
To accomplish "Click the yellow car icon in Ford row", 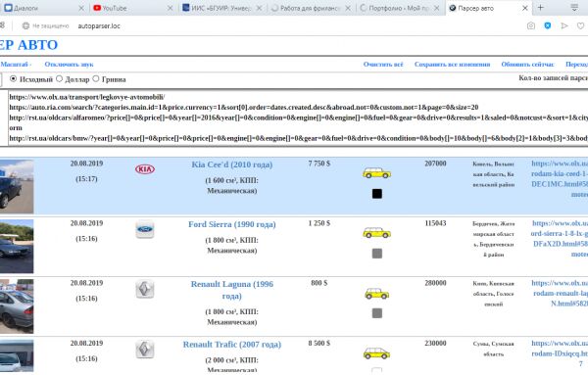I will [376, 233].
